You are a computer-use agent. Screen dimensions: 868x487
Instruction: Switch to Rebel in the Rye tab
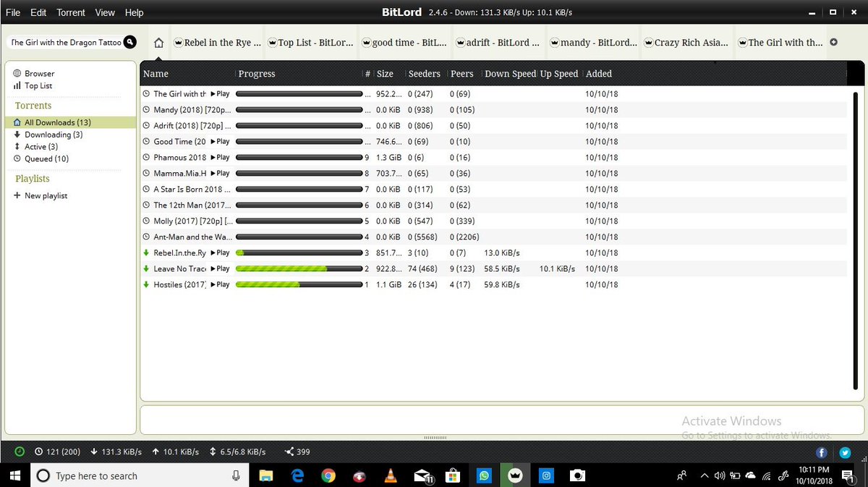click(217, 43)
